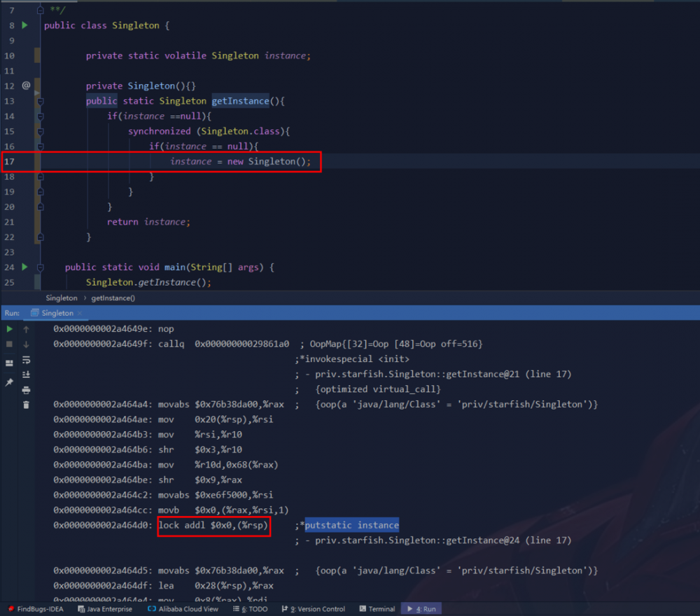Click line 17 'instance = new Singleton();' statement
The width and height of the screenshot is (700, 616).
(240, 161)
